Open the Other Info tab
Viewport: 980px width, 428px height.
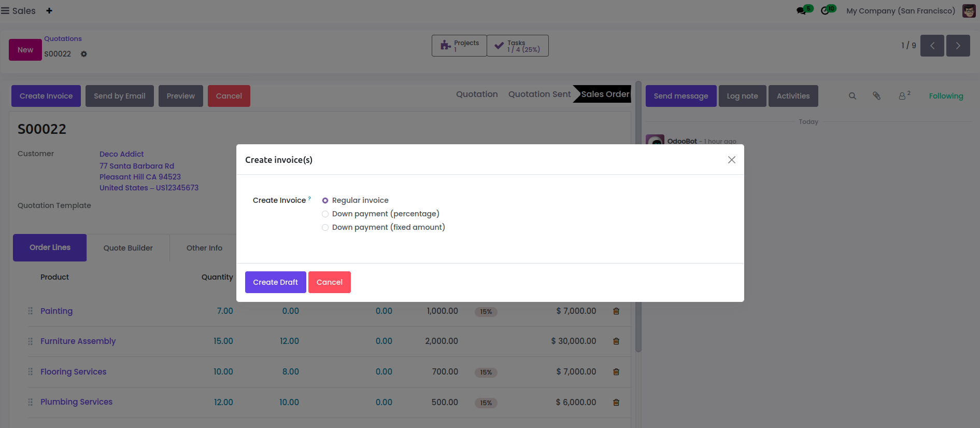pyautogui.click(x=204, y=248)
